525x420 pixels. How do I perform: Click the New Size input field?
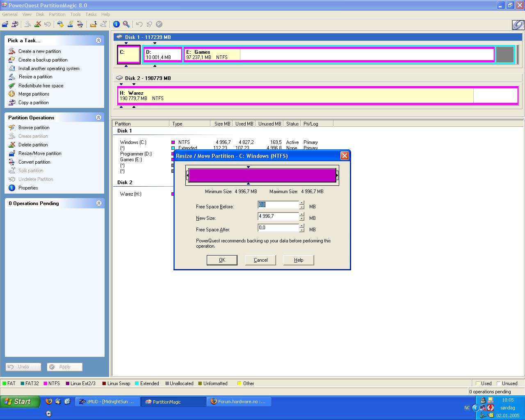pos(278,216)
